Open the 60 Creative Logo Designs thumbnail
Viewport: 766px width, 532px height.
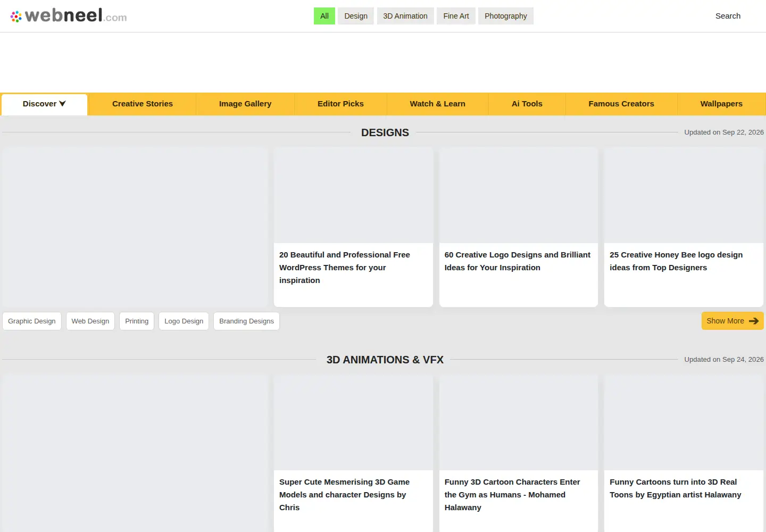tap(519, 195)
